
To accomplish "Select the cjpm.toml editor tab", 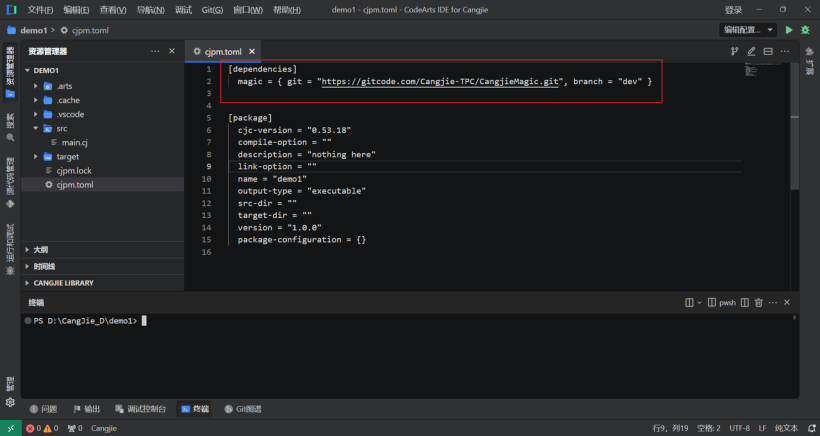I will click(x=223, y=51).
